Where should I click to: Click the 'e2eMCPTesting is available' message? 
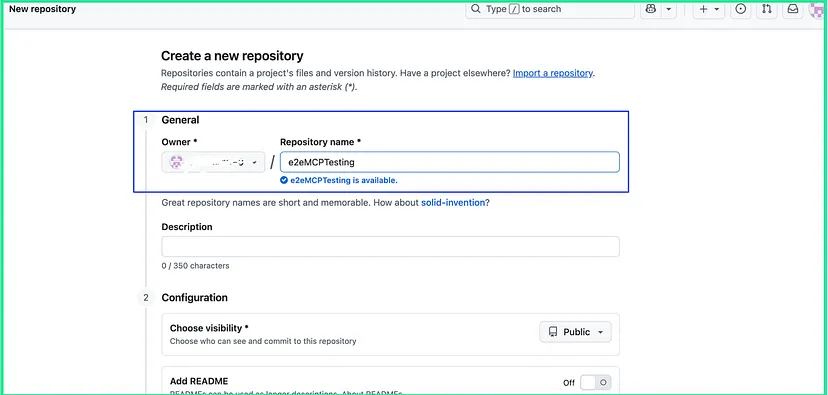339,180
